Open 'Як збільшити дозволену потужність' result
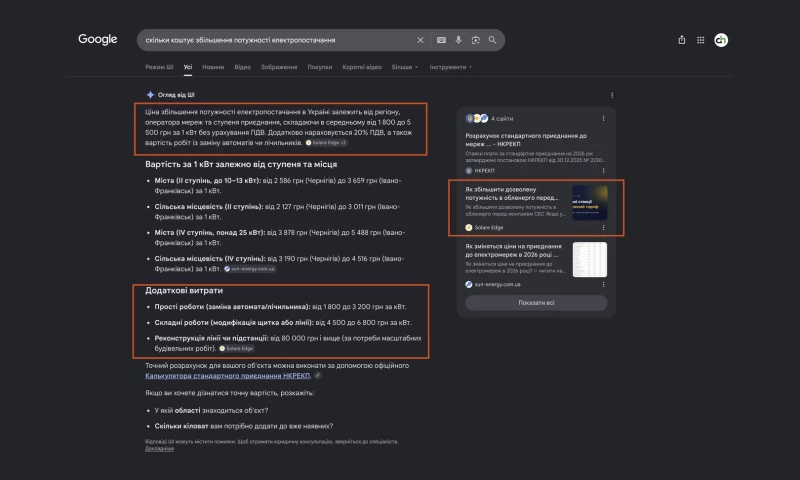Viewport: 800px width, 480px height. pos(511,193)
